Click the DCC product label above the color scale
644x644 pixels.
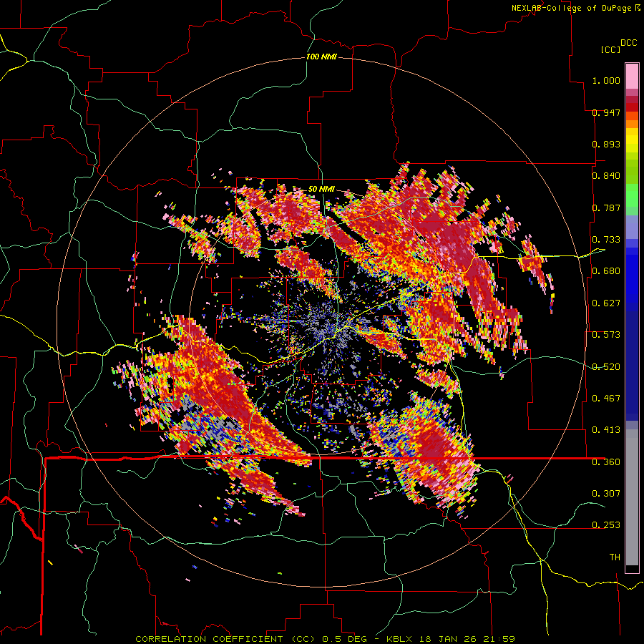[x=628, y=43]
